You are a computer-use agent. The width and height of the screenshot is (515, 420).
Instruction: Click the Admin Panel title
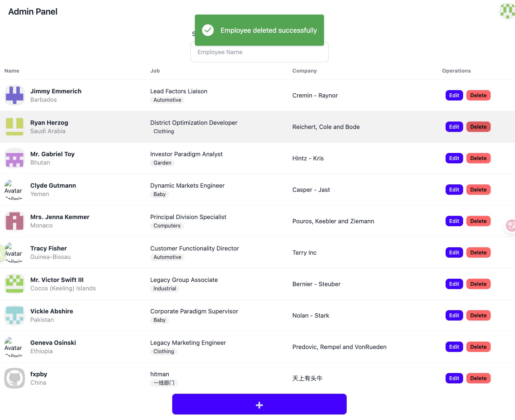click(33, 12)
